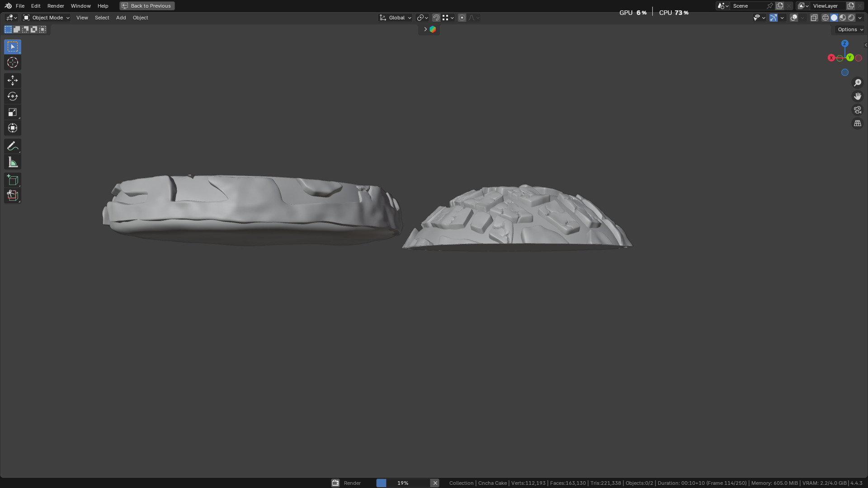Cancel the render with the X button

[x=435, y=483]
